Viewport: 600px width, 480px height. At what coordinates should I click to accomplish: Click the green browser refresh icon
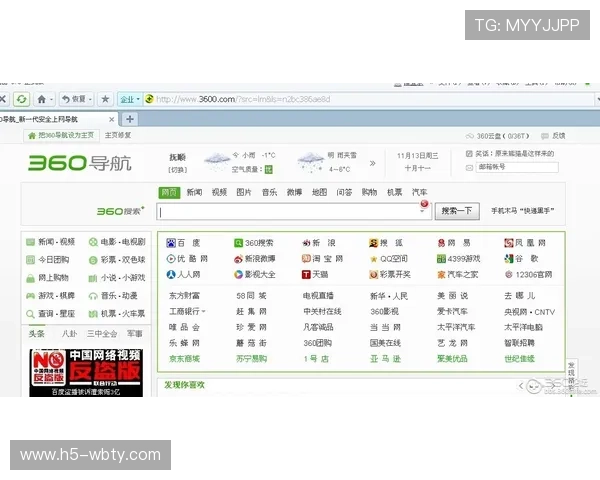click(21, 100)
